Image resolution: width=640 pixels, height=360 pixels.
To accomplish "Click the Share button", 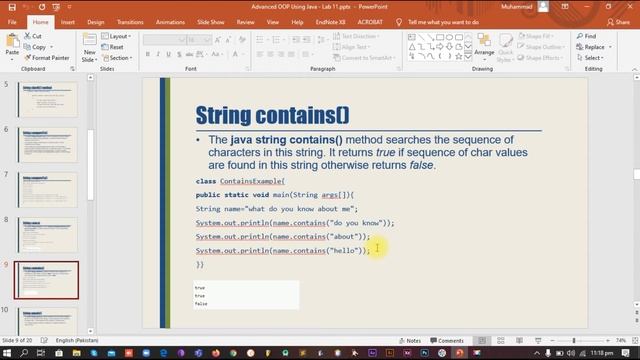I will (x=618, y=22).
